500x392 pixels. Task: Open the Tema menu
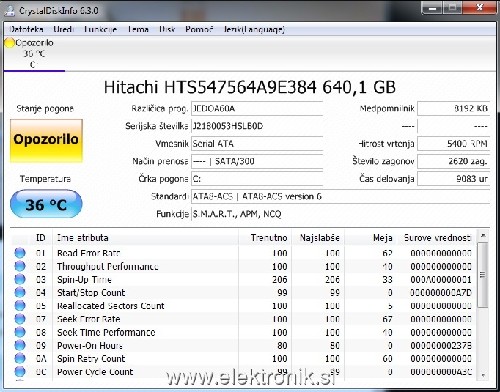138,29
